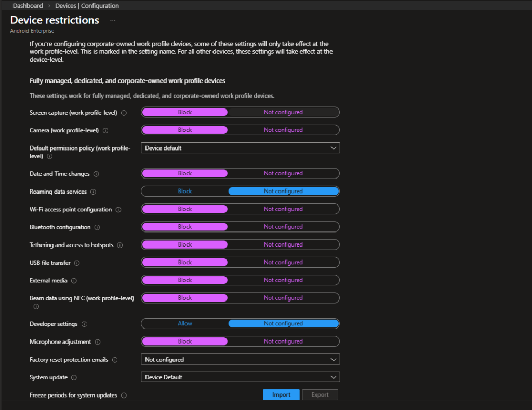Click info icon next to Factory reset protection emails
Image resolution: width=532 pixels, height=410 pixels.
[x=115, y=360]
